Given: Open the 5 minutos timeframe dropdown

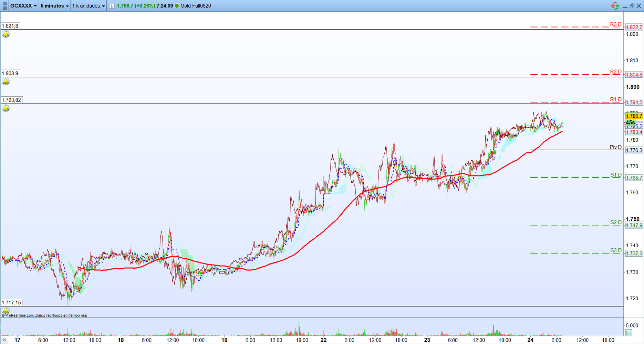Looking at the screenshot, I should click(54, 6).
